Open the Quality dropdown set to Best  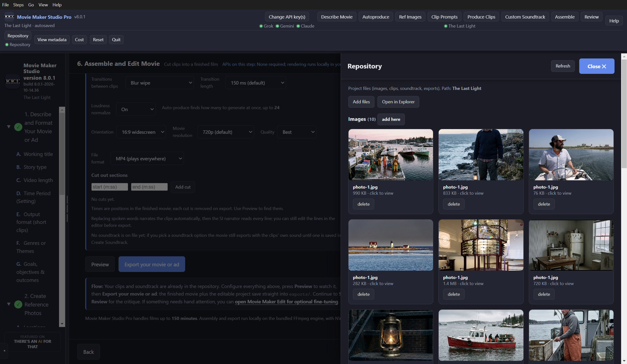tap(297, 132)
